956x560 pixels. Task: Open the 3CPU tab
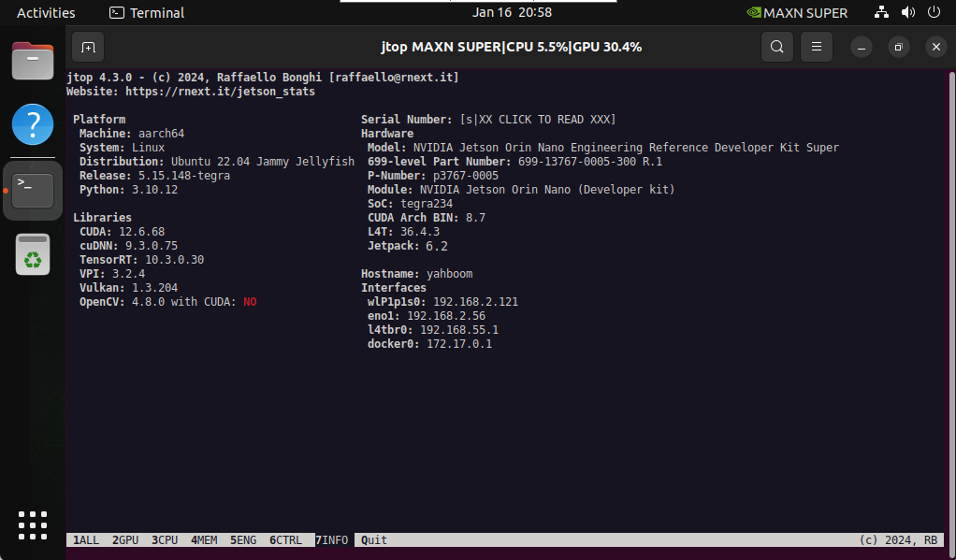tap(165, 540)
